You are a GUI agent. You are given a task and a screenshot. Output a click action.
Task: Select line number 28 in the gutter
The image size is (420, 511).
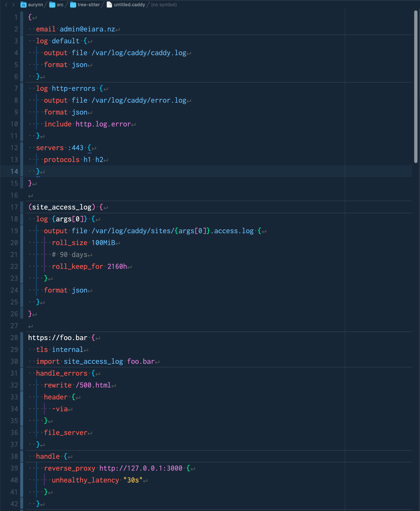tap(14, 337)
